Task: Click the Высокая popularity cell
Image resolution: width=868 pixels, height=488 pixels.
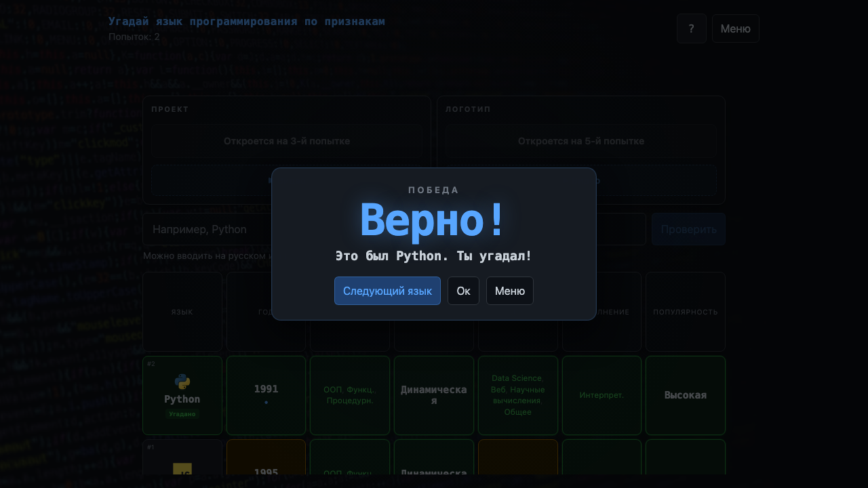Action: click(x=686, y=395)
